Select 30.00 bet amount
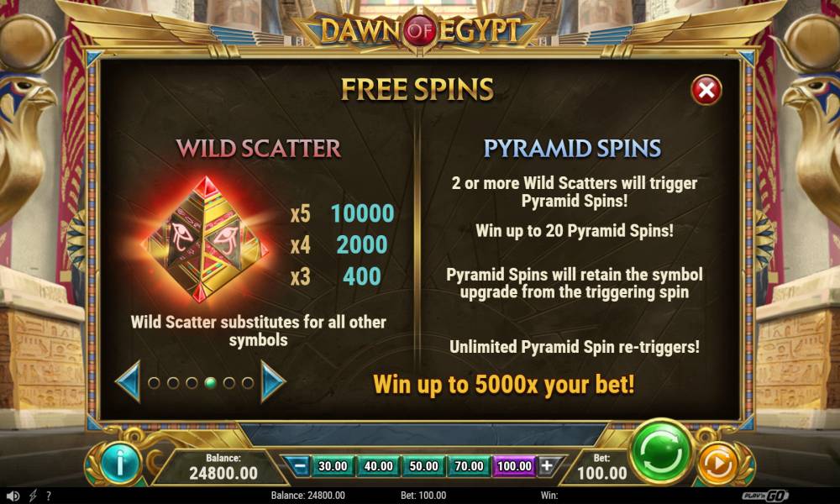The image size is (840, 504). pyautogui.click(x=333, y=466)
